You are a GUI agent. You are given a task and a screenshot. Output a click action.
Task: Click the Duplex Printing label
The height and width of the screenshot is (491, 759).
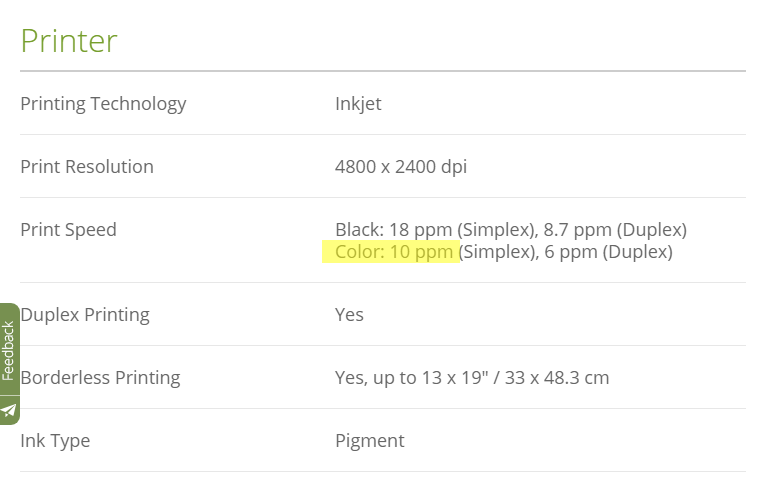[x=85, y=315]
